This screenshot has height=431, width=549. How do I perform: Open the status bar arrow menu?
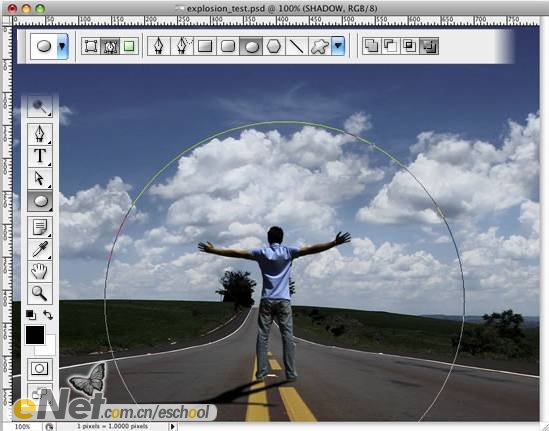tap(173, 426)
